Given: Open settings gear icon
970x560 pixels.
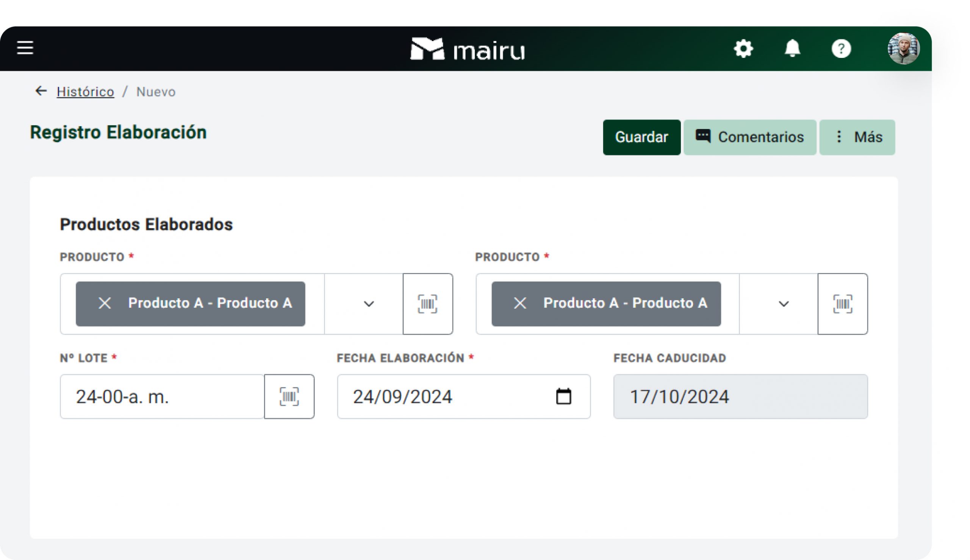Looking at the screenshot, I should 743,49.
